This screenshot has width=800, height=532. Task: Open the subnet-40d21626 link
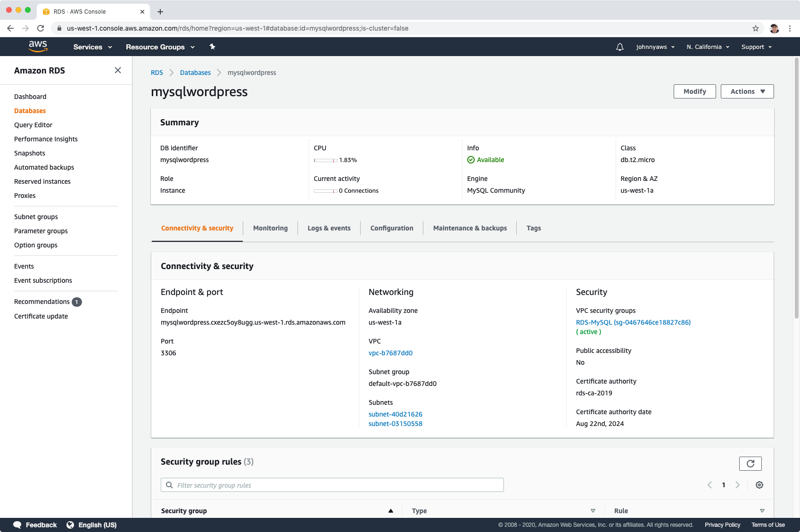(396, 414)
